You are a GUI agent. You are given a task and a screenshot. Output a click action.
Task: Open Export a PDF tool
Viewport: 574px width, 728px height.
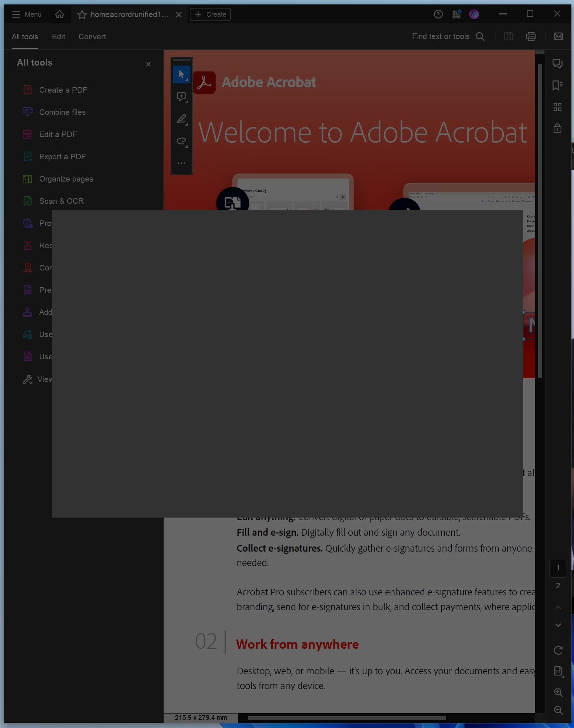(x=54, y=157)
